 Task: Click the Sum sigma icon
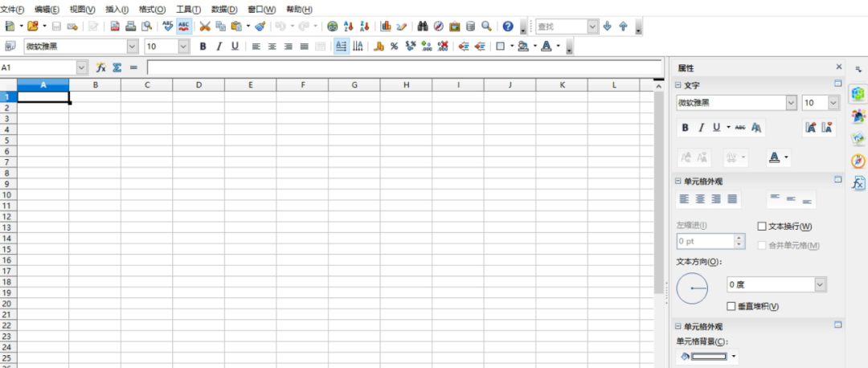point(117,67)
